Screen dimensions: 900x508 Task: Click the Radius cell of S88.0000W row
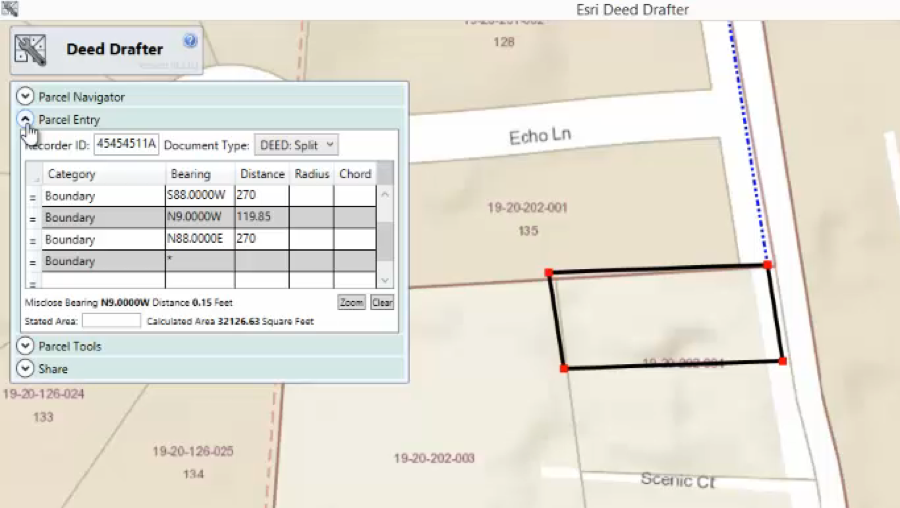tap(311, 196)
